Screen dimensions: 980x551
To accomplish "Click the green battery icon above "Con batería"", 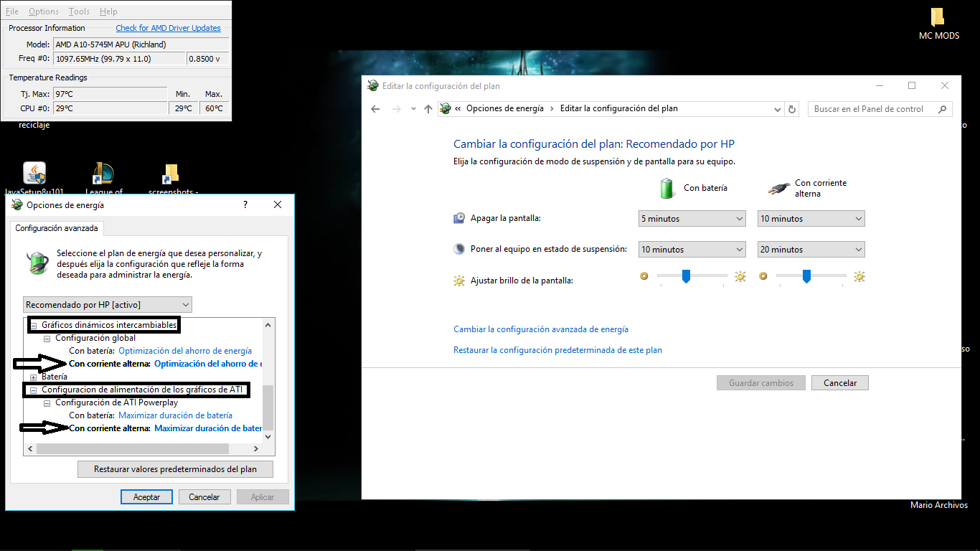I will 666,188.
